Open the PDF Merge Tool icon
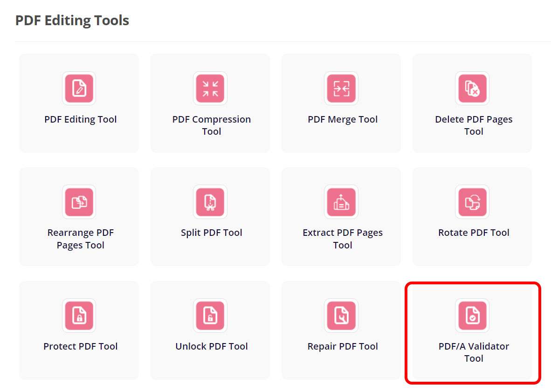The height and width of the screenshot is (392, 551). (x=341, y=88)
